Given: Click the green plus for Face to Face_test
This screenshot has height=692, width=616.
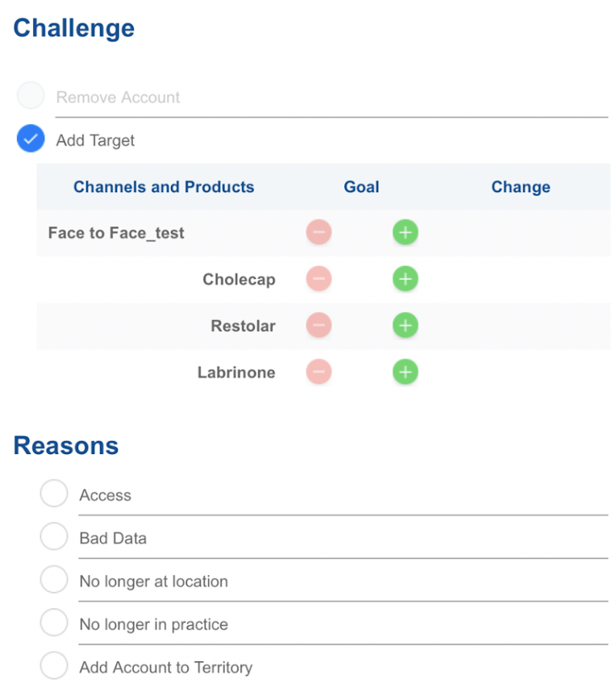Looking at the screenshot, I should click(405, 233).
